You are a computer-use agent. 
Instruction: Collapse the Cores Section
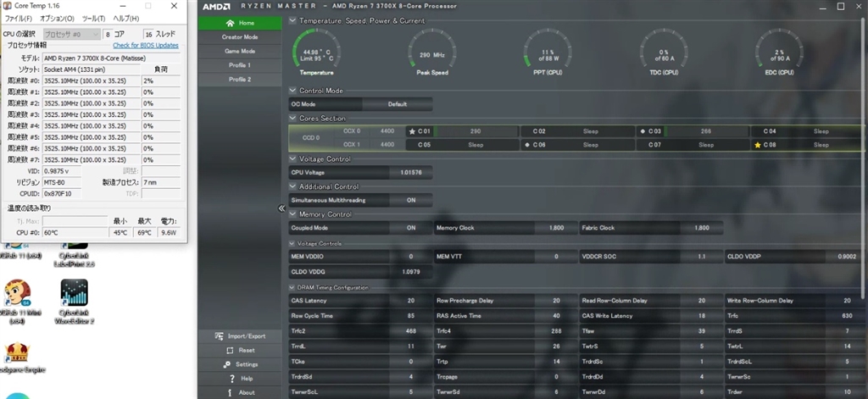click(x=292, y=119)
